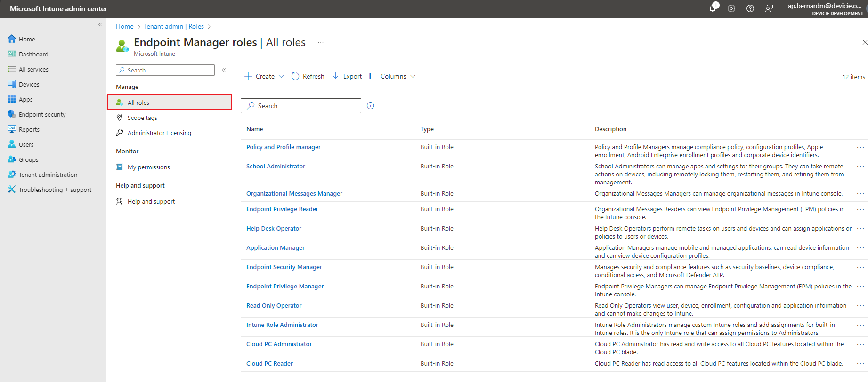Open the Help Desk Operator role
The image size is (868, 382).
coord(274,228)
